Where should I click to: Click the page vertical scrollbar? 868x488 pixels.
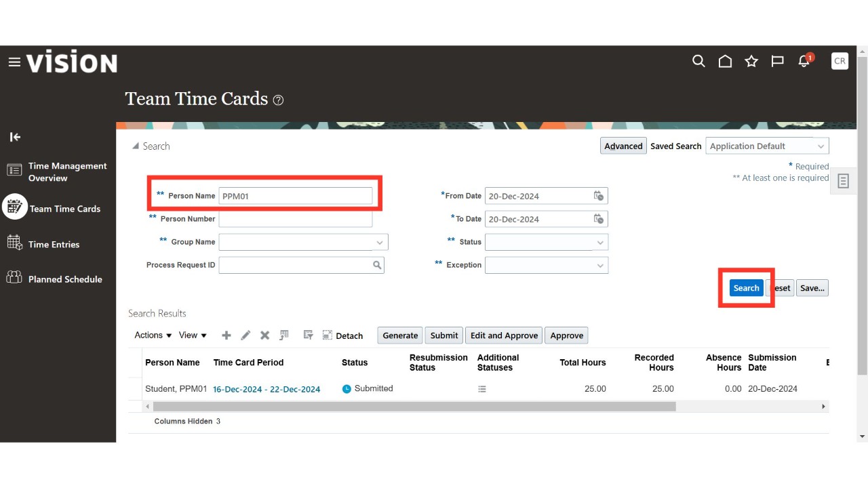(x=862, y=216)
